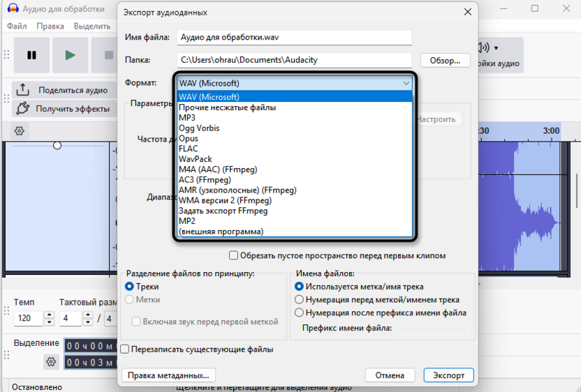Choose numbering after file name prefix
This screenshot has width=581, height=392.
(x=299, y=312)
